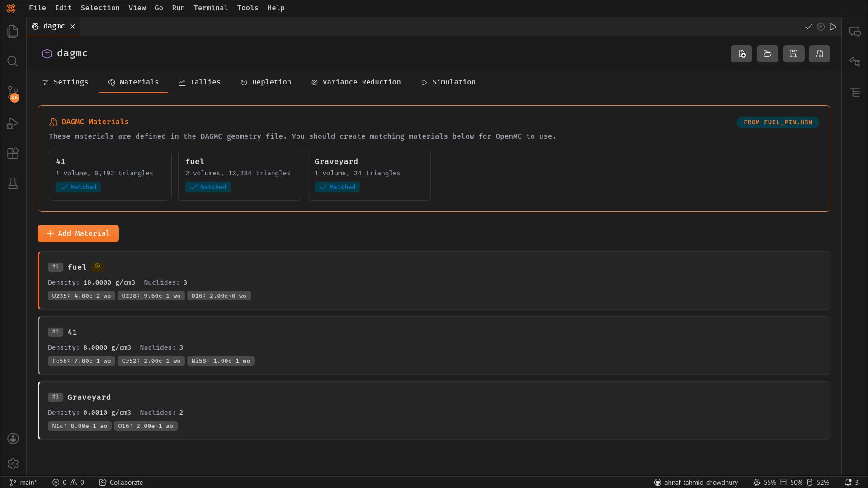Click the FROM FUEL_PIN.H5M badge
The width and height of the screenshot is (868, 488).
coord(778,122)
